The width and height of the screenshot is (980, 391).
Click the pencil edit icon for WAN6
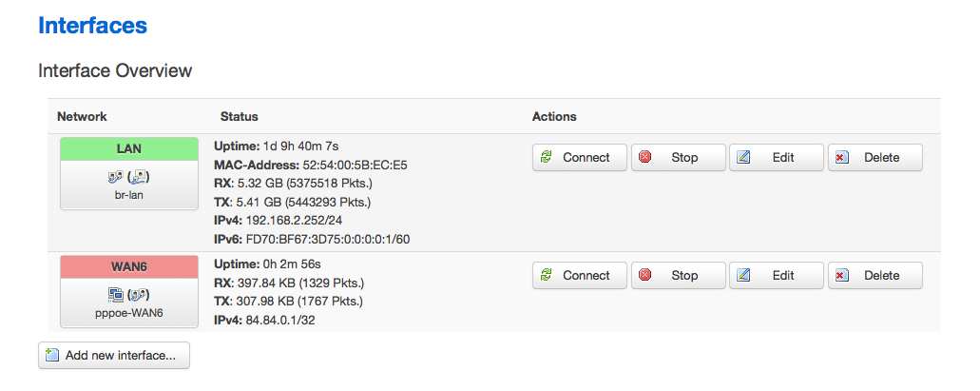point(743,275)
